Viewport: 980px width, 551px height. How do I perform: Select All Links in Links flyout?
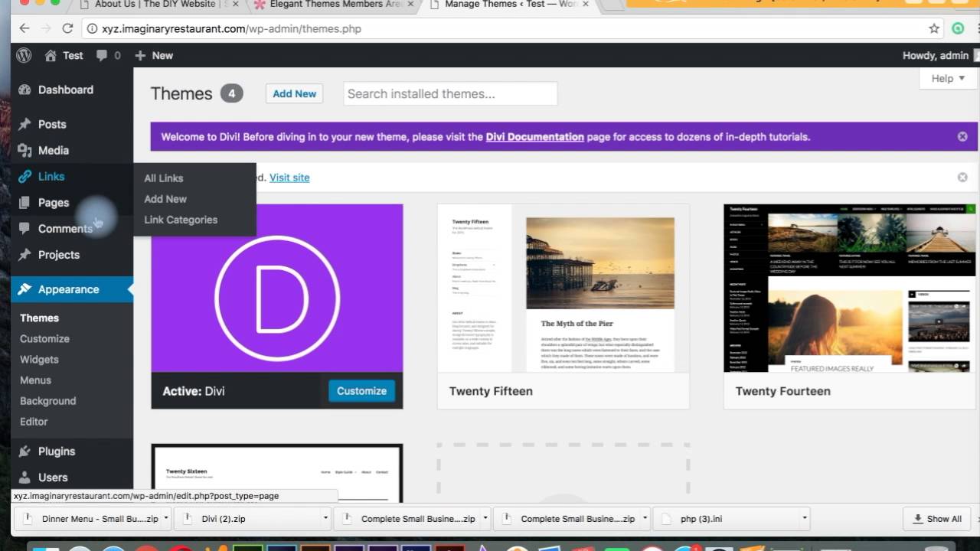164,178
